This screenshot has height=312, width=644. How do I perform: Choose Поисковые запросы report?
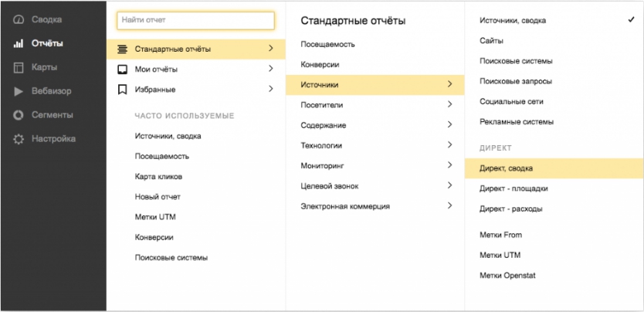click(x=516, y=81)
